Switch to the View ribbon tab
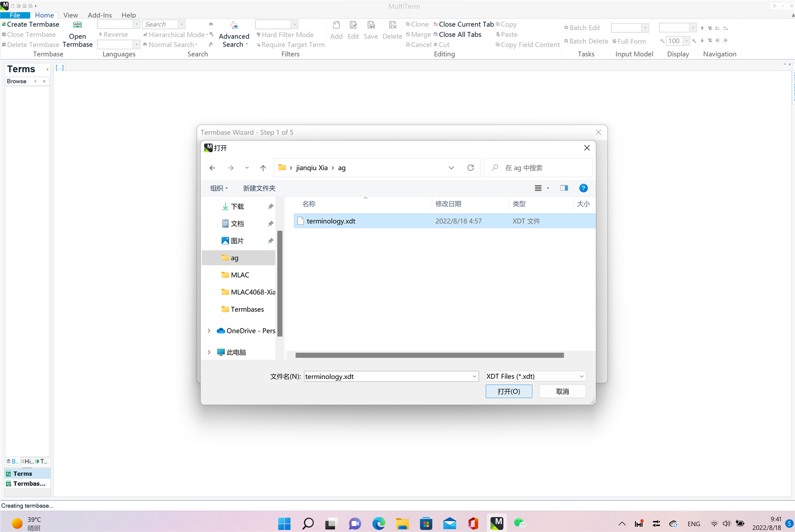The height and width of the screenshot is (532, 795). pyautogui.click(x=70, y=15)
